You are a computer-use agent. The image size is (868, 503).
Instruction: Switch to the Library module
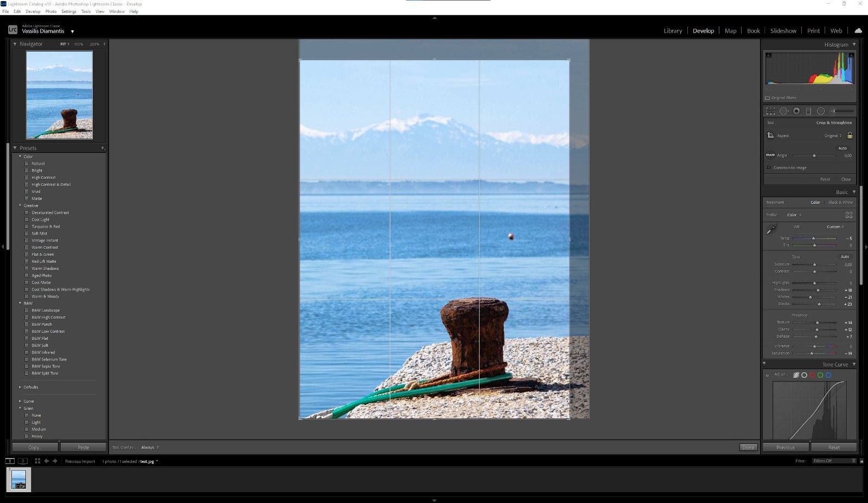673,31
